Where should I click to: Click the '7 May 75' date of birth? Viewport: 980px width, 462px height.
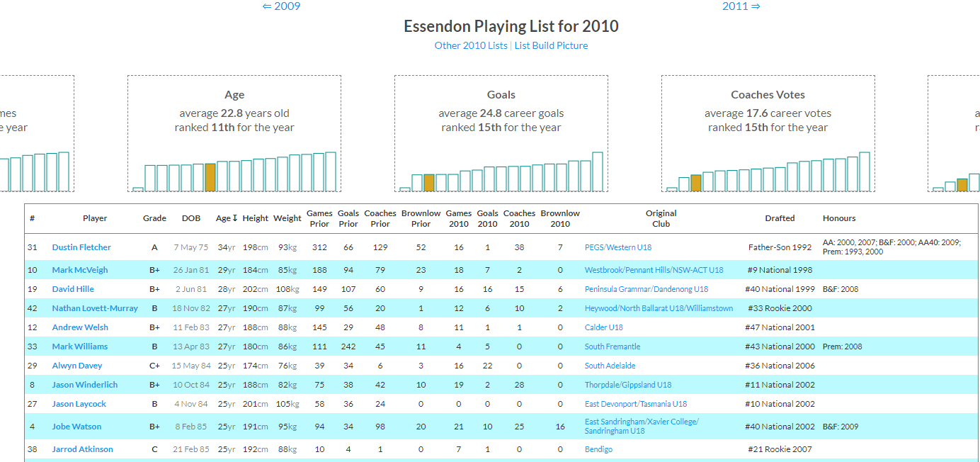(191, 247)
